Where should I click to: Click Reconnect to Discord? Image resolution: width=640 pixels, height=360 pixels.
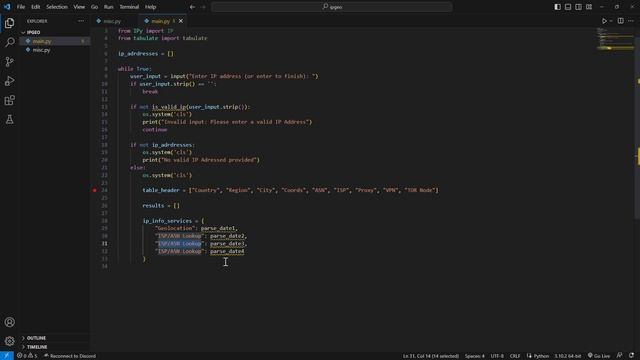[70, 356]
